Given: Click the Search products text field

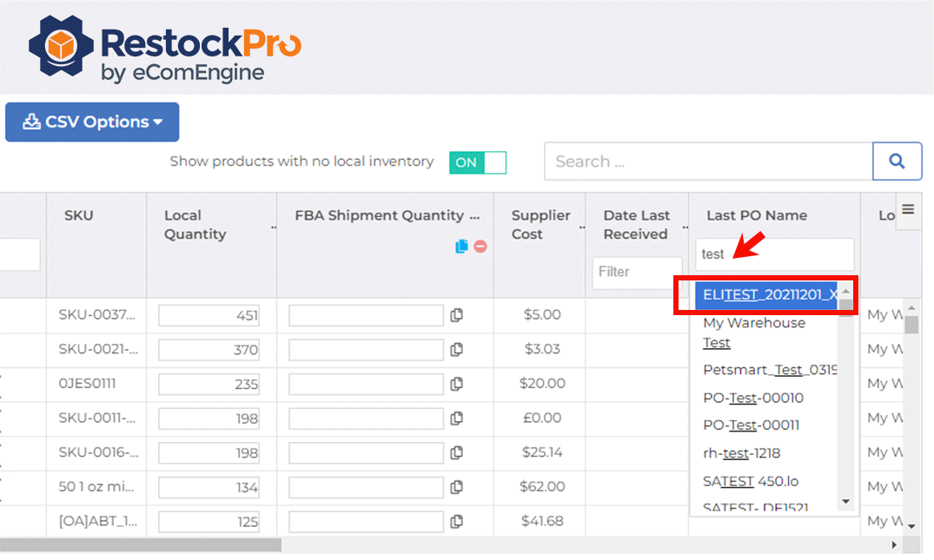Looking at the screenshot, I should 707,161.
